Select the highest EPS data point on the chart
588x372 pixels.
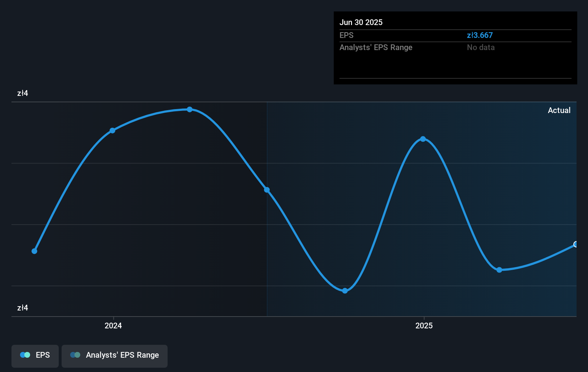(190, 109)
